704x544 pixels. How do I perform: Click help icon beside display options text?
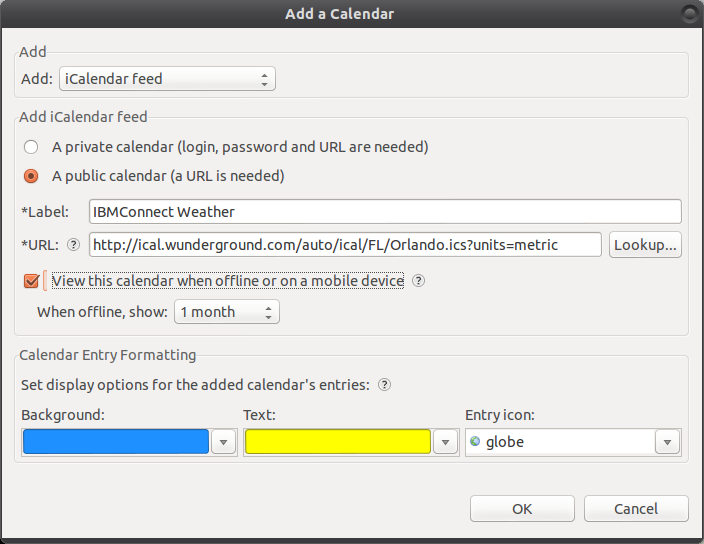point(384,384)
